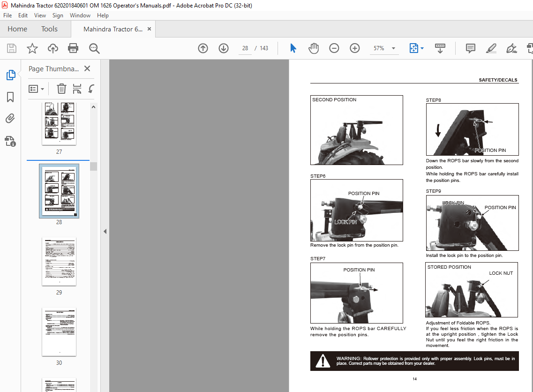533x392 pixels.
Task: Click the SECOND POSITION figure label
Action: click(x=334, y=99)
